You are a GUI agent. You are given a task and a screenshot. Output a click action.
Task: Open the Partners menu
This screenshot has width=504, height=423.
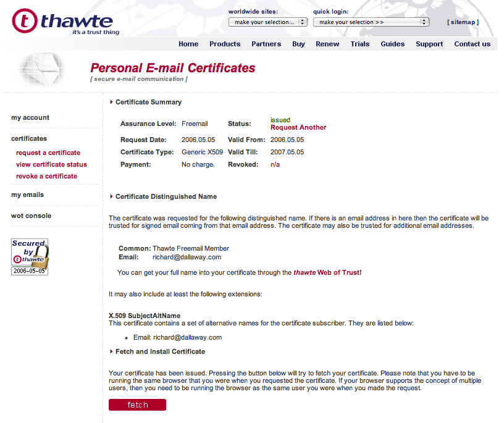(x=266, y=44)
